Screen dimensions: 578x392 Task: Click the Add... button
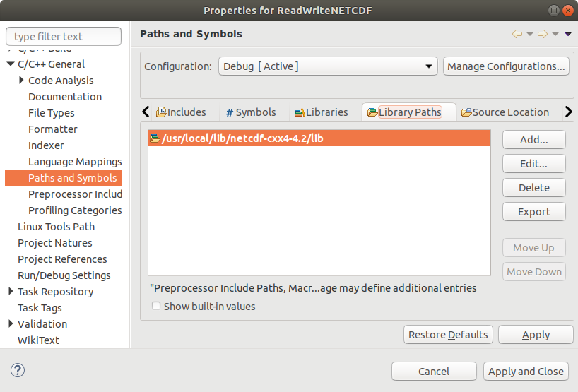pyautogui.click(x=533, y=140)
